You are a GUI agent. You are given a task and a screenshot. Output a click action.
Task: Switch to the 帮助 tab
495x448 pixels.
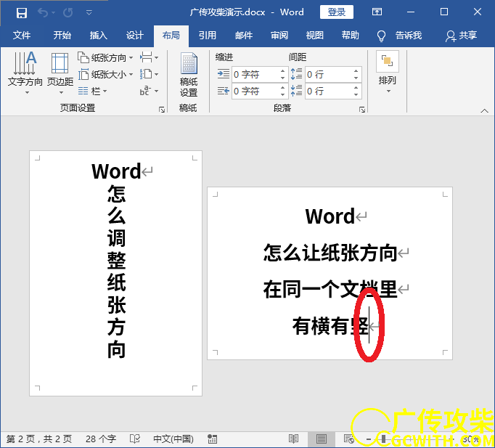350,35
